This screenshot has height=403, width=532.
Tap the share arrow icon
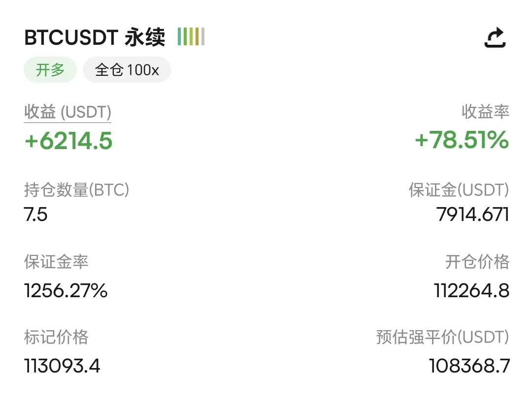tap(495, 37)
